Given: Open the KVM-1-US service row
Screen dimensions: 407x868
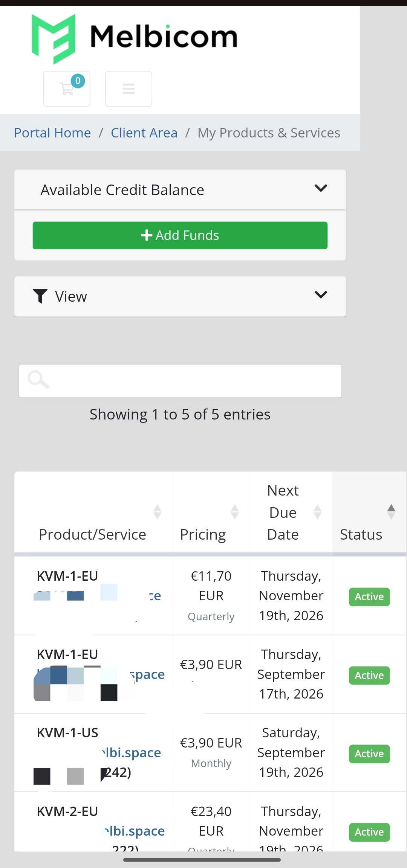Looking at the screenshot, I should [210, 752].
